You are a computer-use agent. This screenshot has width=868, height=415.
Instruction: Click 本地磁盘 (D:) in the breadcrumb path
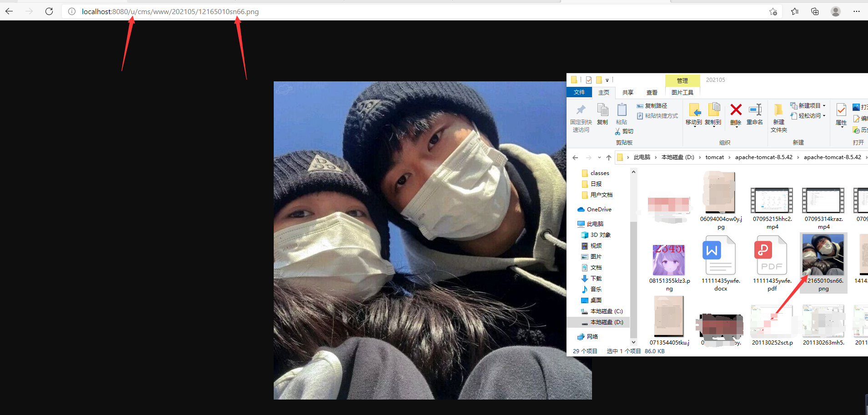678,157
